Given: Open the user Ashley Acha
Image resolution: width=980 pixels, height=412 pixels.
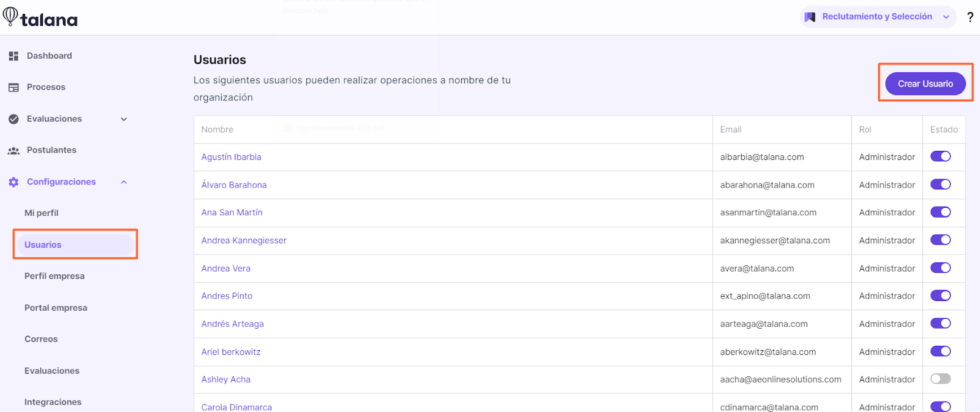Looking at the screenshot, I should click(x=226, y=380).
